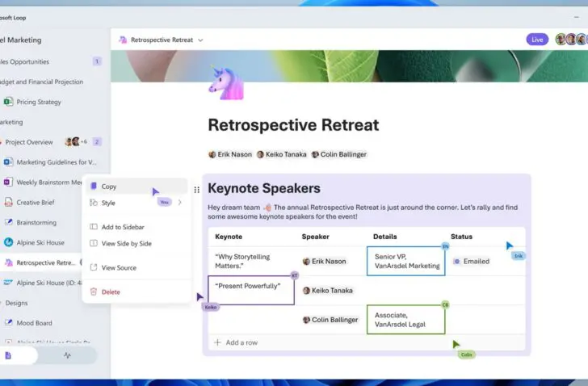Choose Copy from the context menu
Viewport: 588px width, 386px height.
tap(136, 187)
